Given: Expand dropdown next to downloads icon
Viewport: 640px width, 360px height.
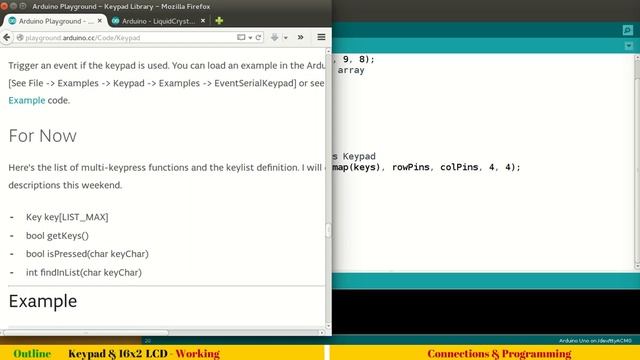Looking at the screenshot, I should [x=286, y=38].
